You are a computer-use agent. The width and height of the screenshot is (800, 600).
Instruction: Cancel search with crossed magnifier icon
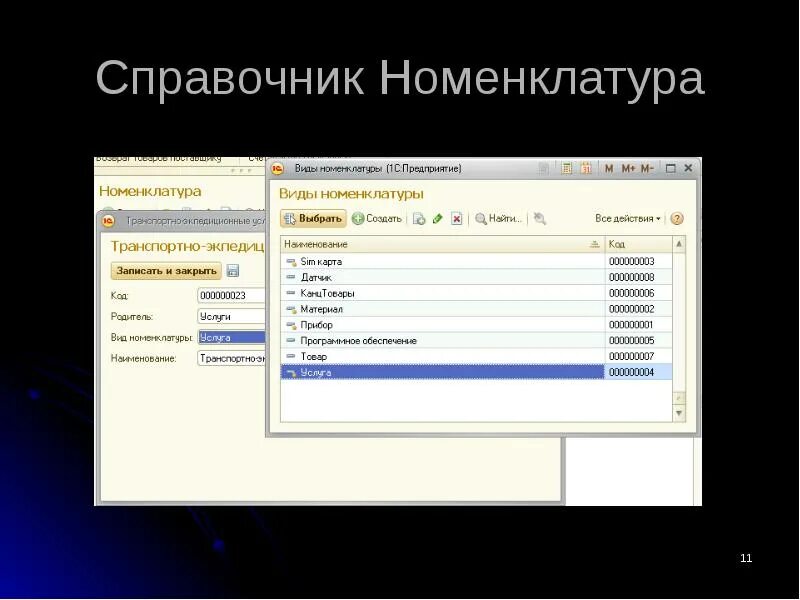pos(540,219)
